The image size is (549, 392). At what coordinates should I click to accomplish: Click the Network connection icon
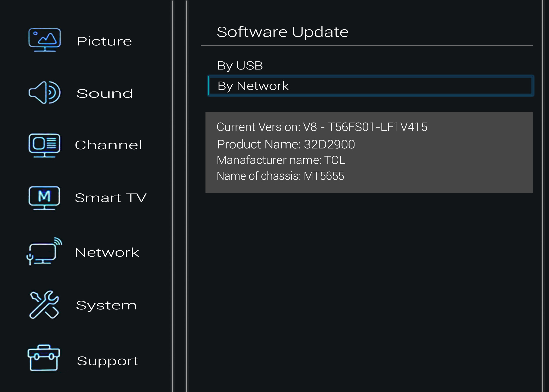coord(44,251)
